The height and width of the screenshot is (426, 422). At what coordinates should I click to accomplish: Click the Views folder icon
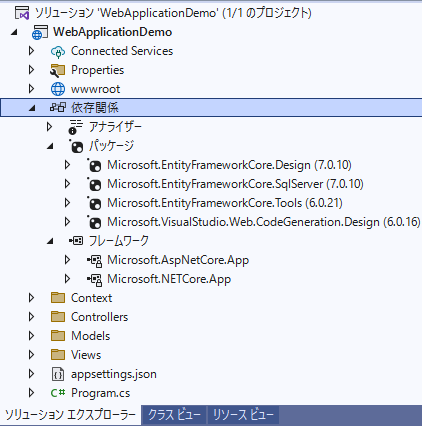[x=58, y=355]
